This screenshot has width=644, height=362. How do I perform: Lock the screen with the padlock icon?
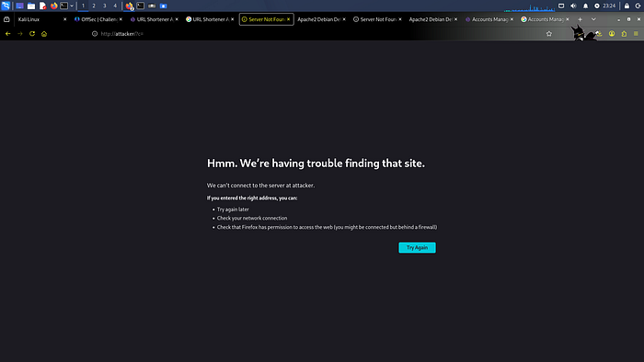(627, 6)
